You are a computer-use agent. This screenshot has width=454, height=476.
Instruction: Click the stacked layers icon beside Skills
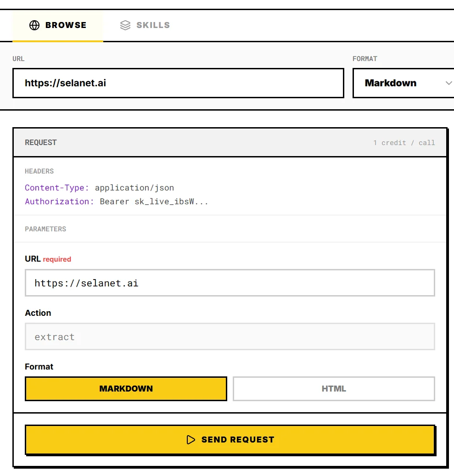(x=125, y=25)
